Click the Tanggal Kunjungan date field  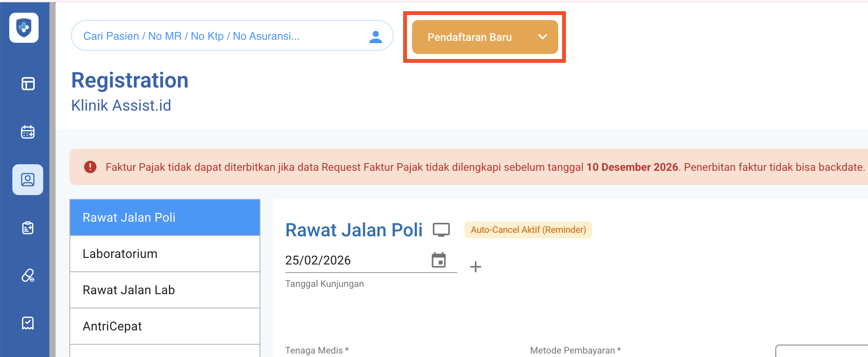coord(355,261)
